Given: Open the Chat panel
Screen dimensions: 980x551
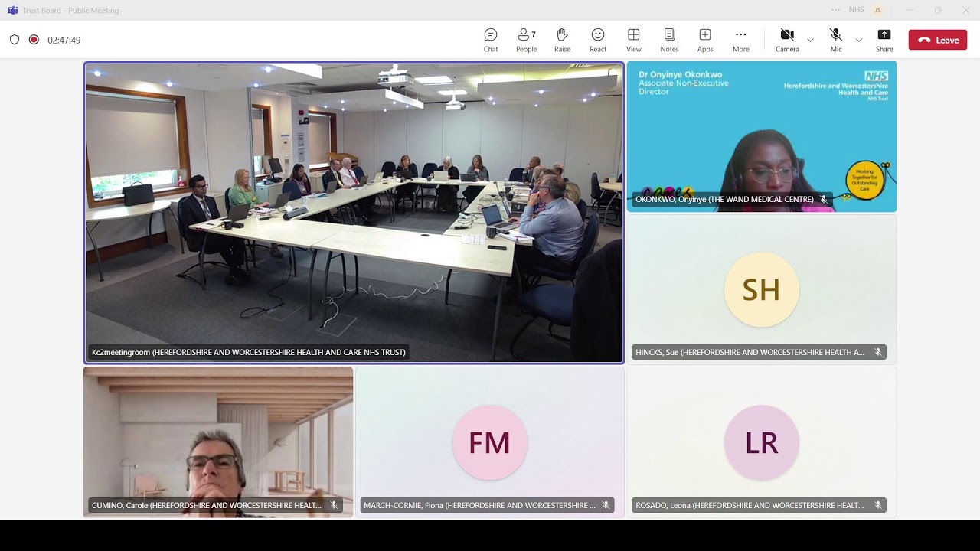Looking at the screenshot, I should click(x=491, y=40).
